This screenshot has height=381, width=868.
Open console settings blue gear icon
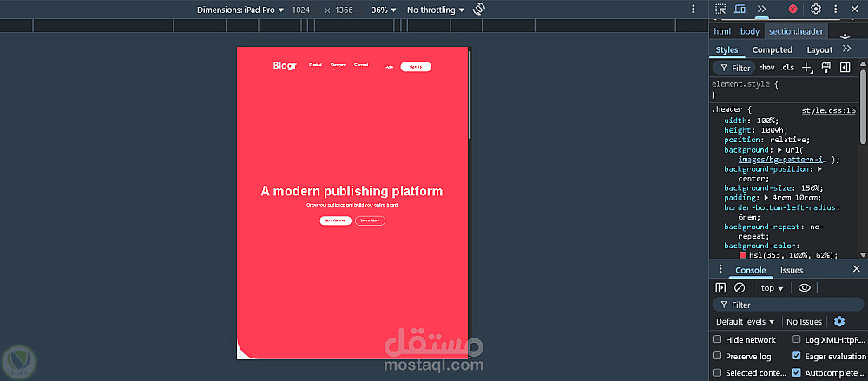pos(839,321)
